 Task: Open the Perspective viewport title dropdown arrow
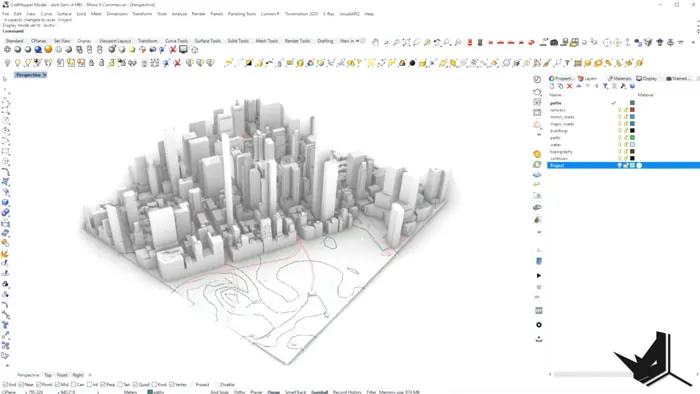click(x=45, y=75)
